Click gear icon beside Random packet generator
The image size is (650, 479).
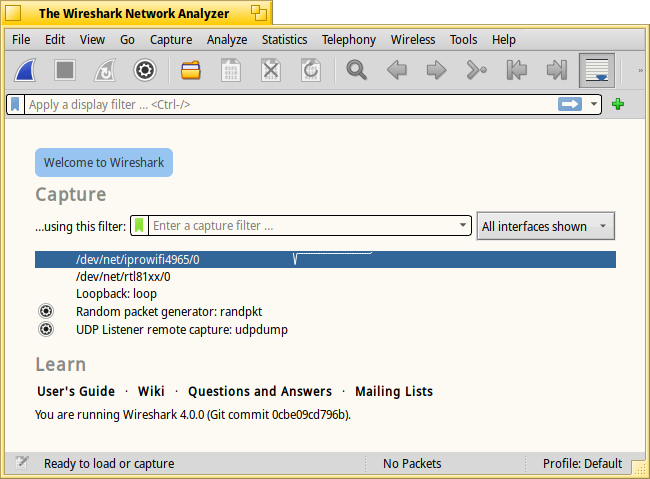[x=46, y=311]
